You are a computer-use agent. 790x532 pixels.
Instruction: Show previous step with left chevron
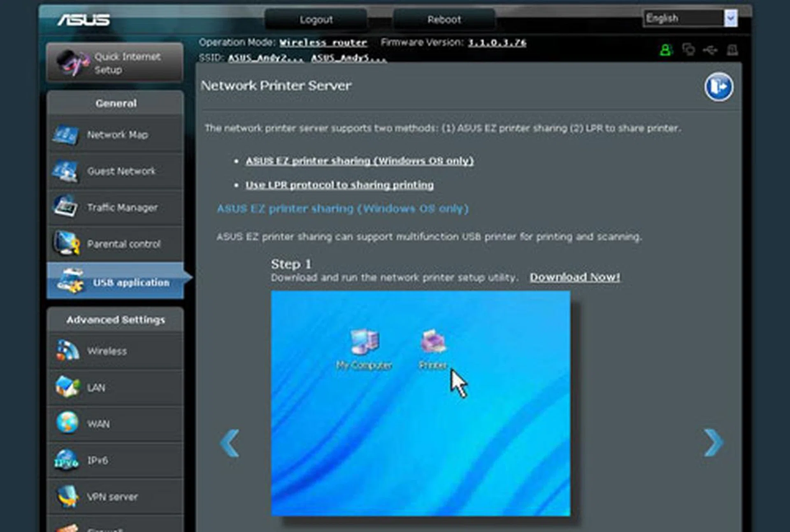[230, 443]
